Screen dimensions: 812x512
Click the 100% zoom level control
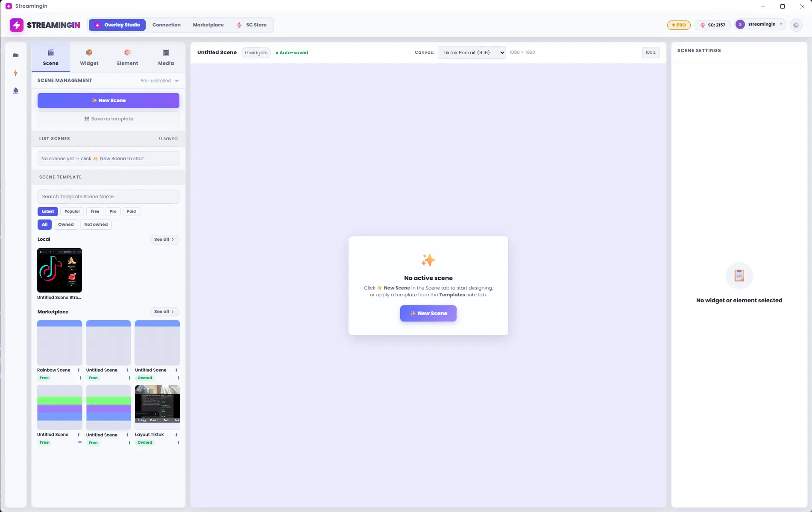click(x=651, y=53)
